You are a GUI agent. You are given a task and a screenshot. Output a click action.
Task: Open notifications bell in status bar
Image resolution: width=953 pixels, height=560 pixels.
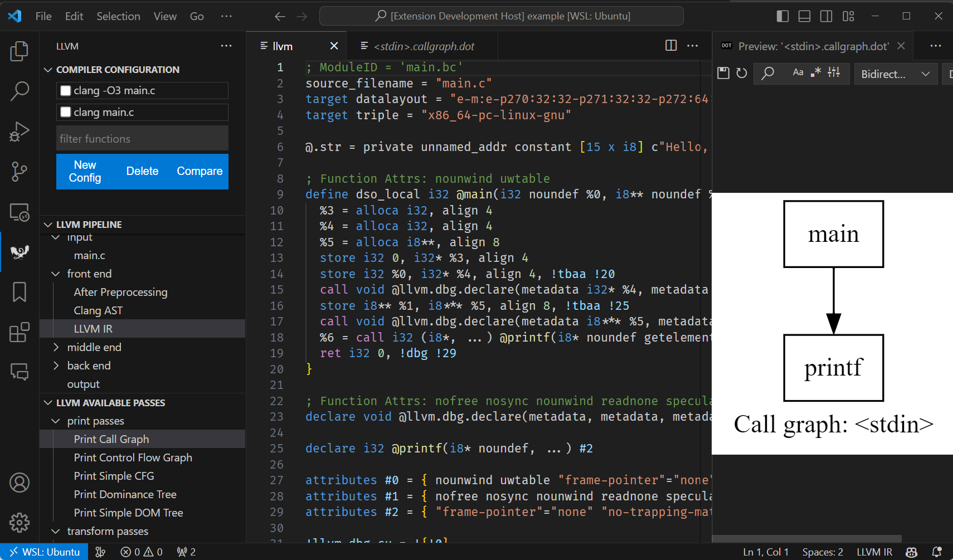point(937,552)
